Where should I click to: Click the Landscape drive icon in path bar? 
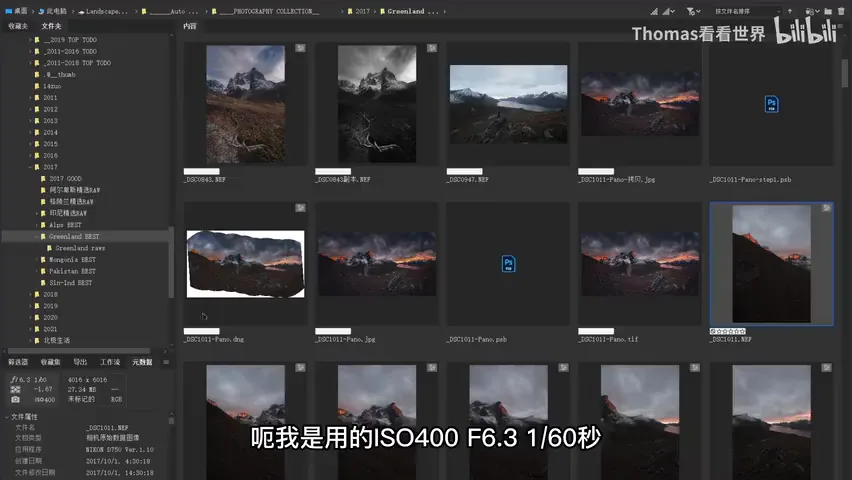coord(81,11)
